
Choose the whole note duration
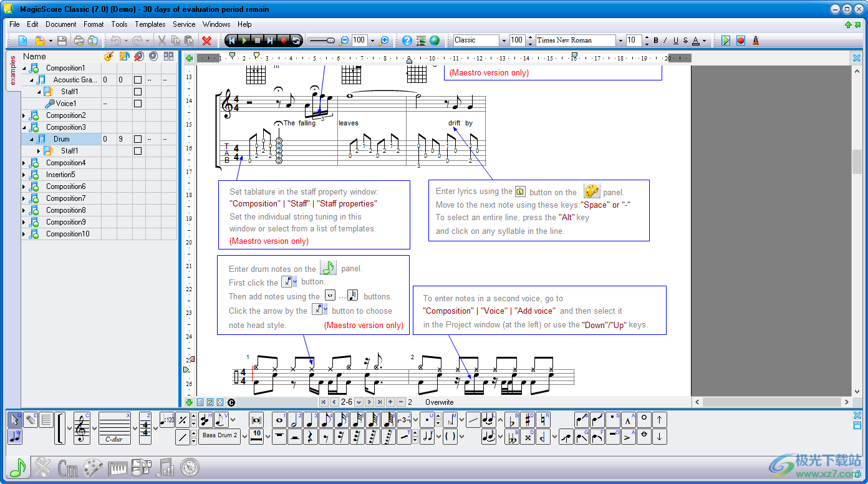[x=279, y=420]
